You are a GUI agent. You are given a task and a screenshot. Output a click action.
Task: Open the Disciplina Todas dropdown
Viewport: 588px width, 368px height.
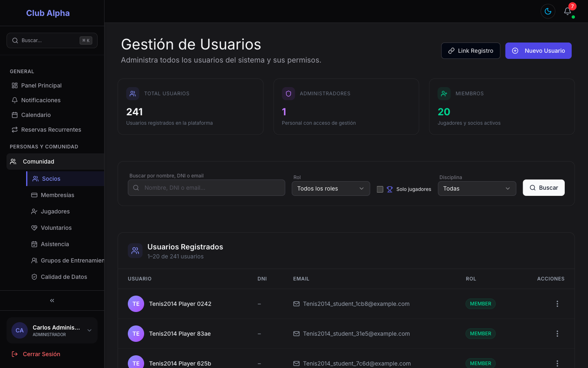[x=477, y=188]
